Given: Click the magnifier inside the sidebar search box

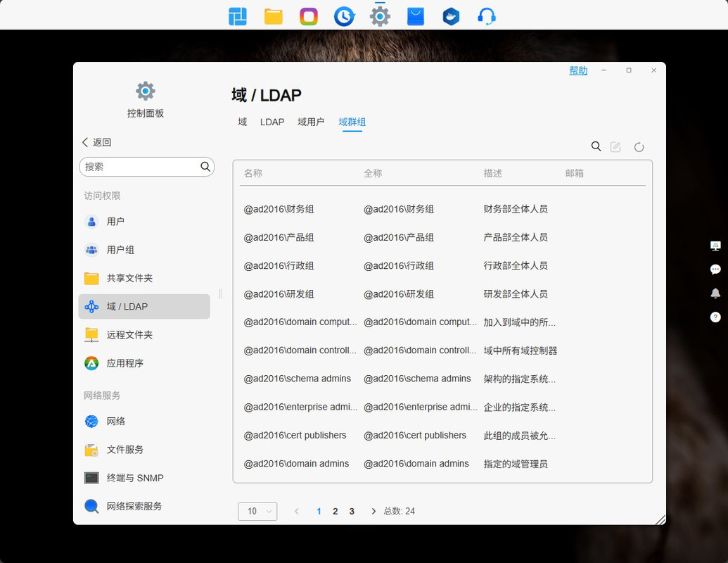Looking at the screenshot, I should tap(205, 167).
